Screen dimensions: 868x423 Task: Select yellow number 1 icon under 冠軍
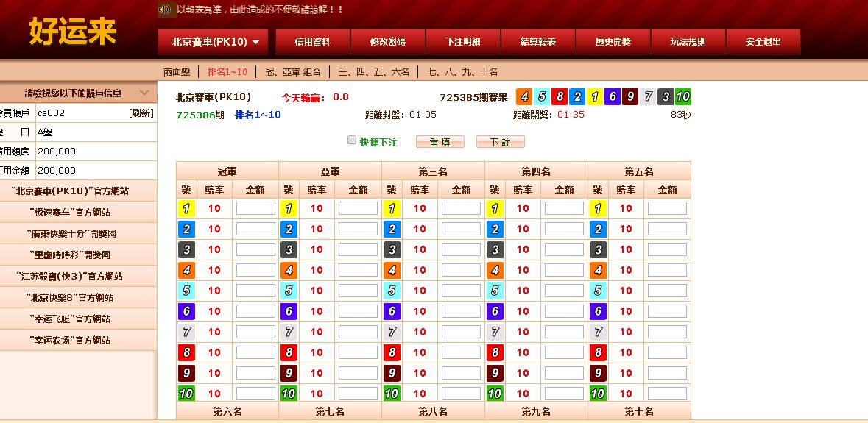[x=186, y=208]
